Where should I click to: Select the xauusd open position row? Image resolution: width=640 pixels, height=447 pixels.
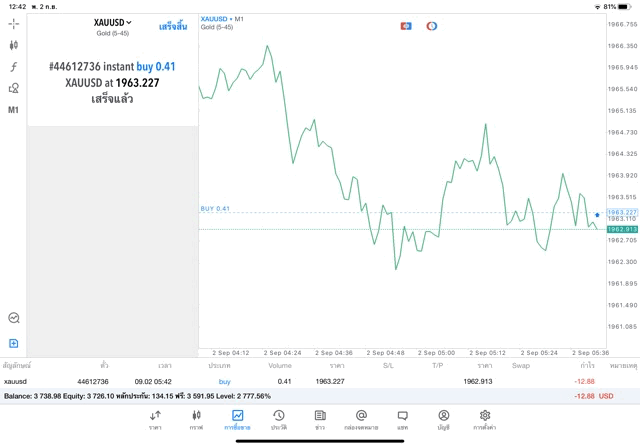(x=300, y=381)
